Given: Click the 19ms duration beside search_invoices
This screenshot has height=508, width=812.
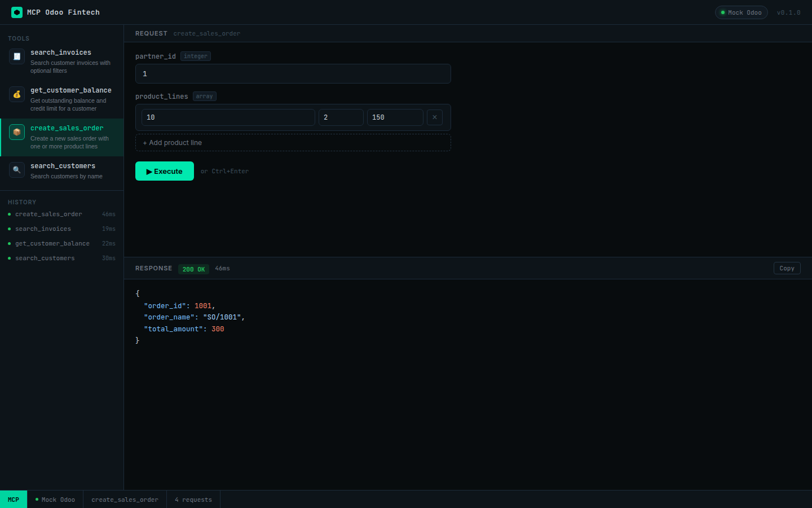Looking at the screenshot, I should click(109, 229).
